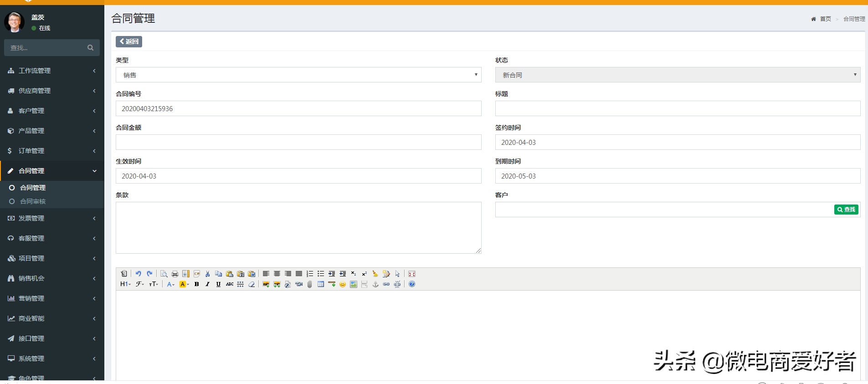Redo edit in editor toolbar
Screen dimensions: 868x384
149,274
